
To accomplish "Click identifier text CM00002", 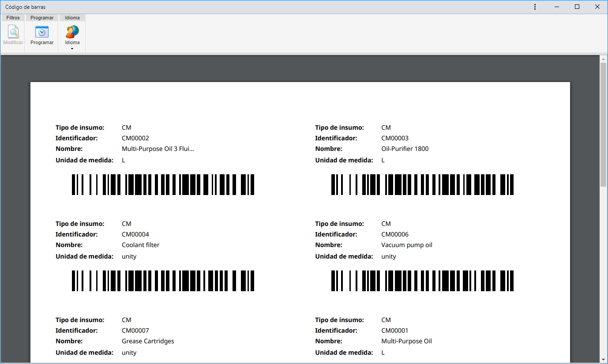I will pos(135,138).
